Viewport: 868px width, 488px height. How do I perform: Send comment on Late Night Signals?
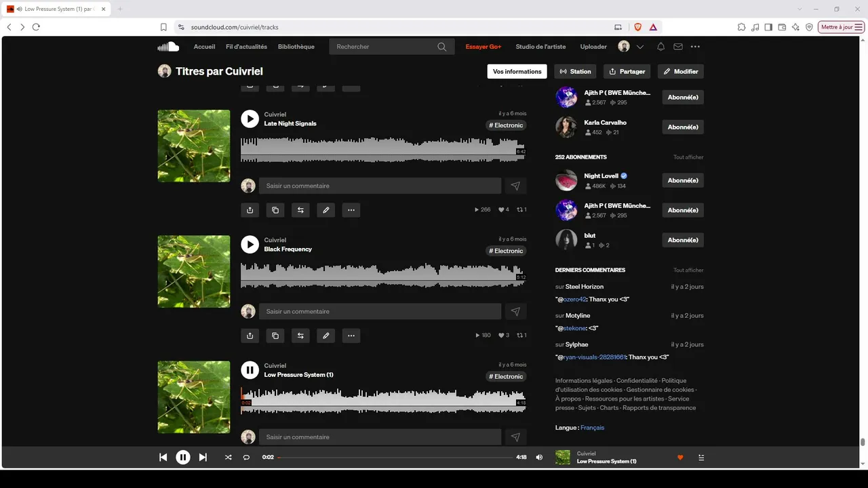(515, 186)
